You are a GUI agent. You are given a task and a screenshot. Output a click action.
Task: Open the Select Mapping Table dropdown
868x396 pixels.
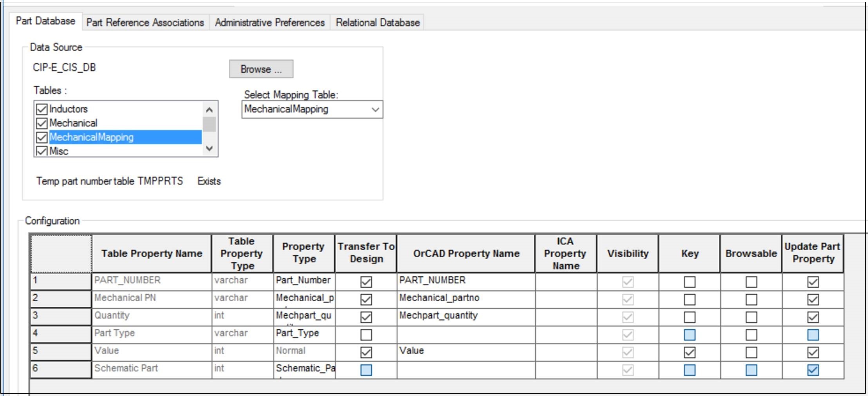374,109
